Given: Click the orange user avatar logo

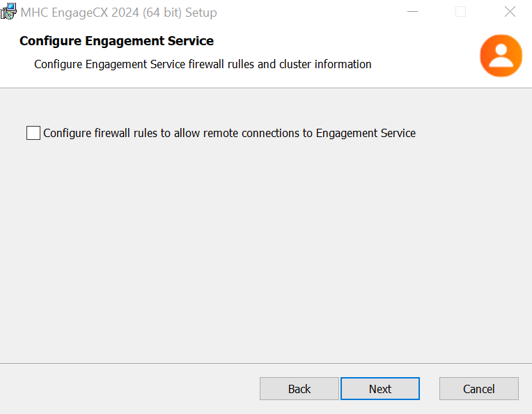Looking at the screenshot, I should click(x=501, y=56).
